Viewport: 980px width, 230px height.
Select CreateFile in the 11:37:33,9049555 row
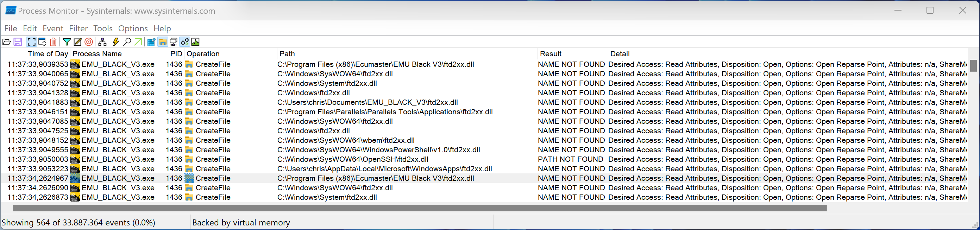tap(213, 150)
